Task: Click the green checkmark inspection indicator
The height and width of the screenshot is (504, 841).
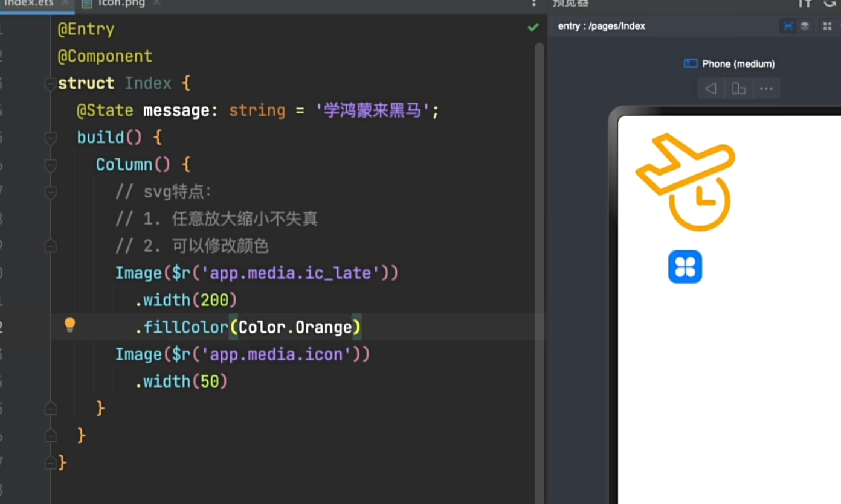Action: [533, 27]
